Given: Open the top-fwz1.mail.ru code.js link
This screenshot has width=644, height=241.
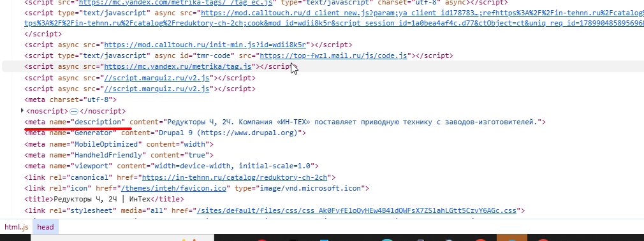Looking at the screenshot, I should click(x=333, y=55).
